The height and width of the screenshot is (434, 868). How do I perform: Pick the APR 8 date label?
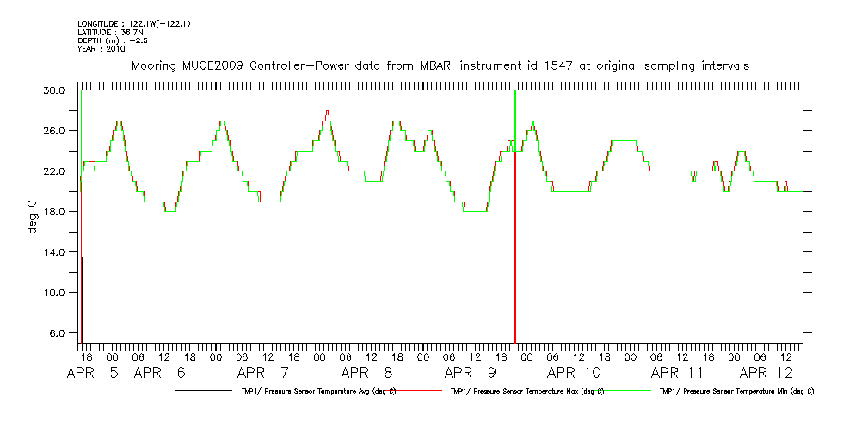pyautogui.click(x=366, y=374)
